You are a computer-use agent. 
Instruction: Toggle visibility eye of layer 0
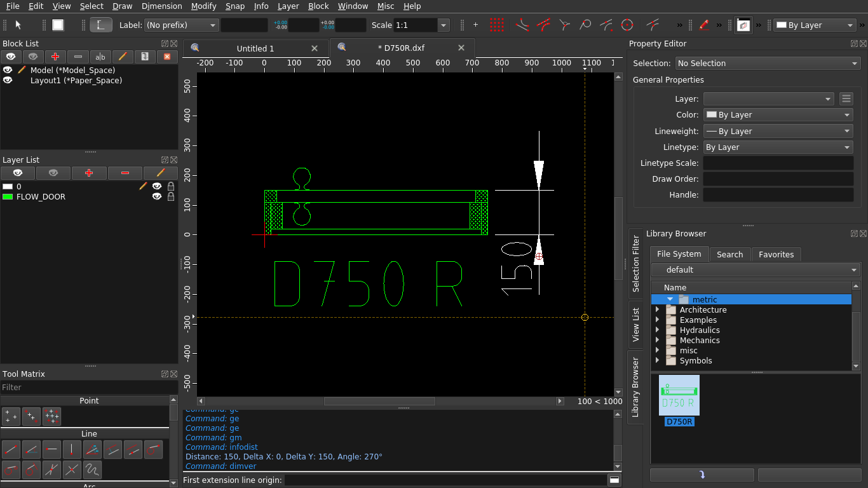pos(157,186)
